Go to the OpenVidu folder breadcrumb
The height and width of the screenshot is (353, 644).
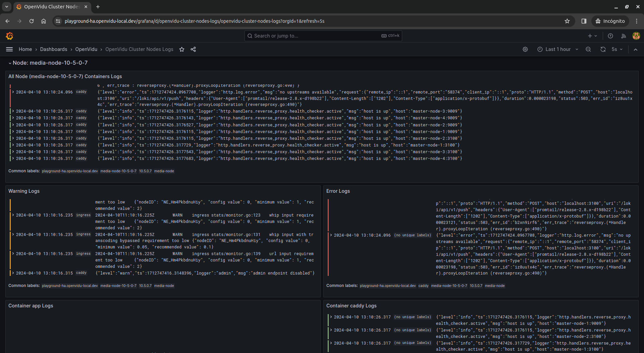tap(86, 49)
